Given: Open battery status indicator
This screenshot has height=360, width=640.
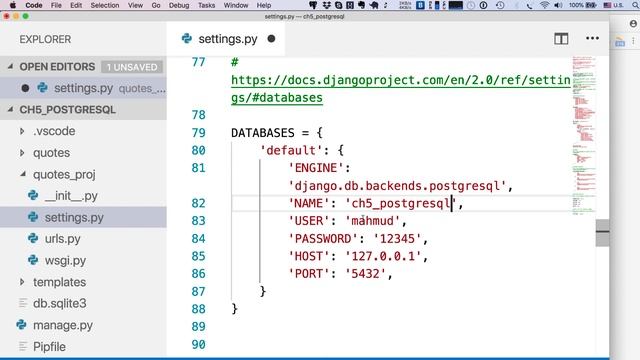Looking at the screenshot, I should pyautogui.click(x=584, y=5).
